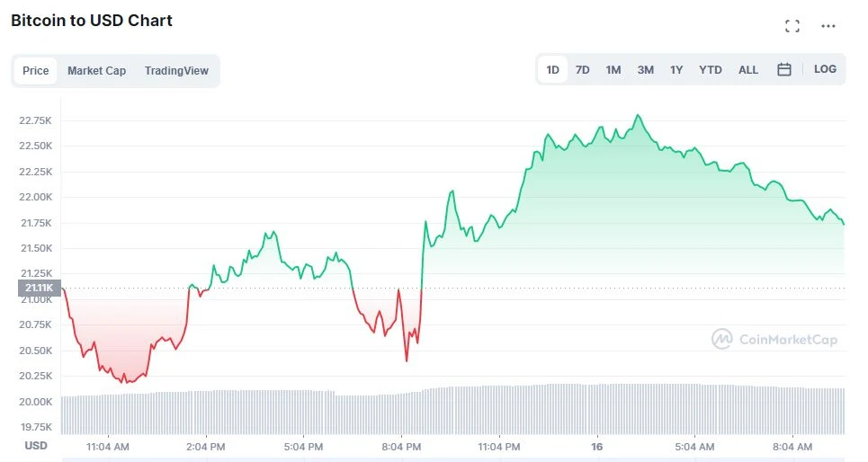Show the 1Y time range
This screenshot has width=868, height=462.
point(676,69)
